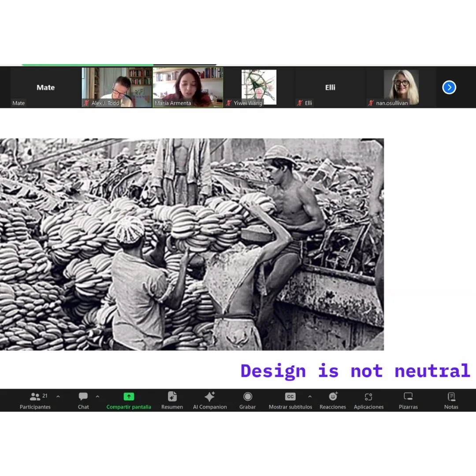Open the Aplicaciones apps icon
This screenshot has height=476, width=476.
click(x=368, y=397)
